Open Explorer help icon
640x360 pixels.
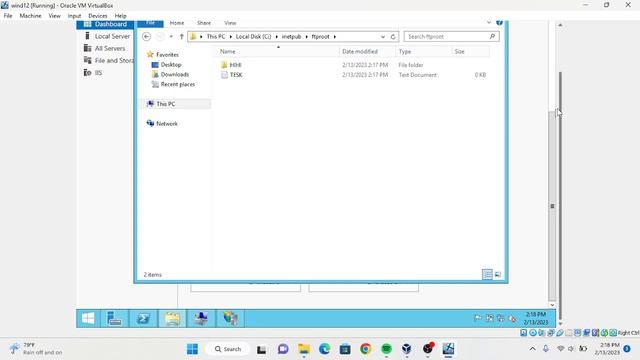tap(499, 22)
